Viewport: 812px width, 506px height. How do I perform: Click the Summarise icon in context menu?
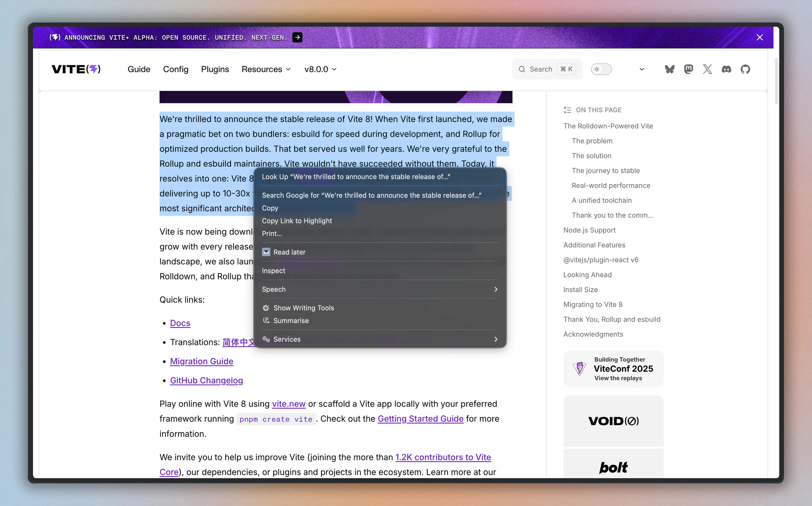pyautogui.click(x=266, y=321)
